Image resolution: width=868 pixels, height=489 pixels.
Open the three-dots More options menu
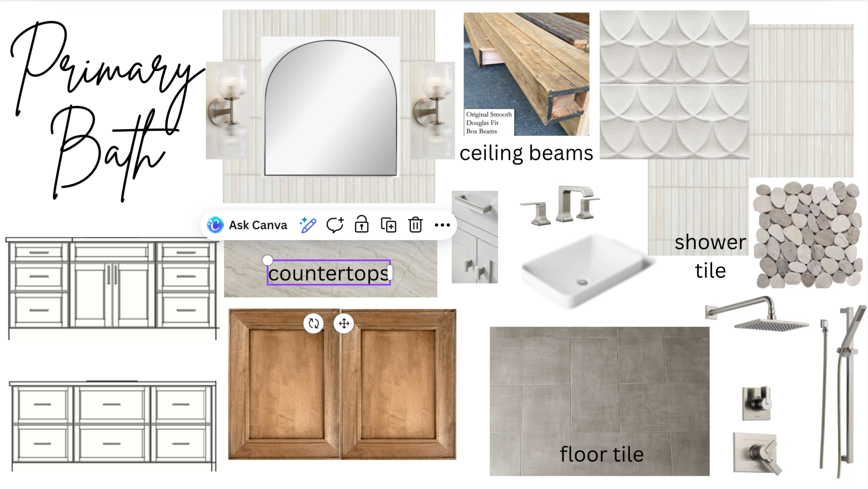click(x=442, y=225)
